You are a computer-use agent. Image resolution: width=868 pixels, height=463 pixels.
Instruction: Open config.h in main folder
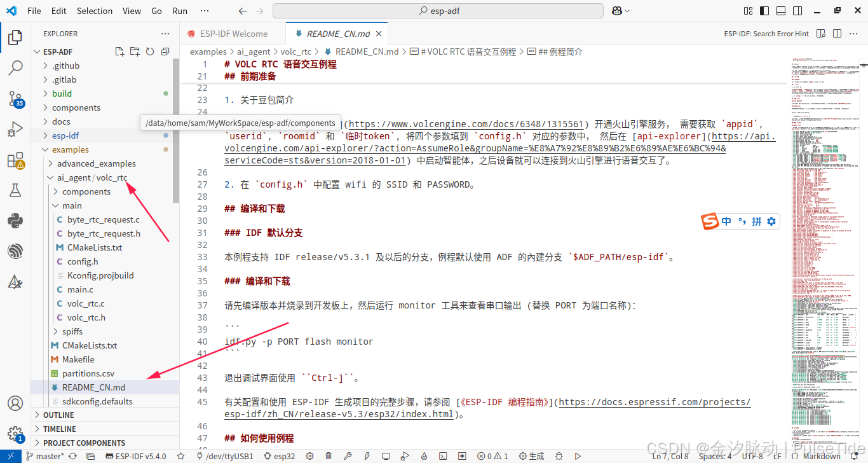coord(83,261)
